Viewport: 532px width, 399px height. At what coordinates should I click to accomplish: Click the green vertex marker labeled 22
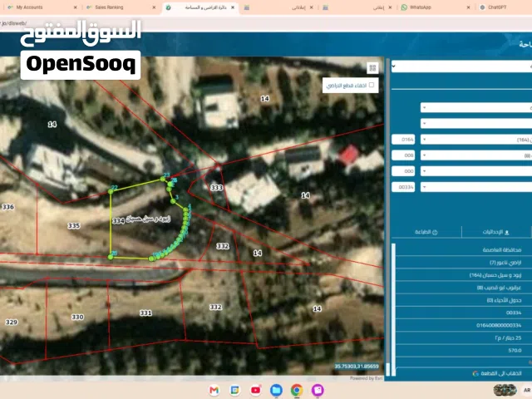point(111,192)
